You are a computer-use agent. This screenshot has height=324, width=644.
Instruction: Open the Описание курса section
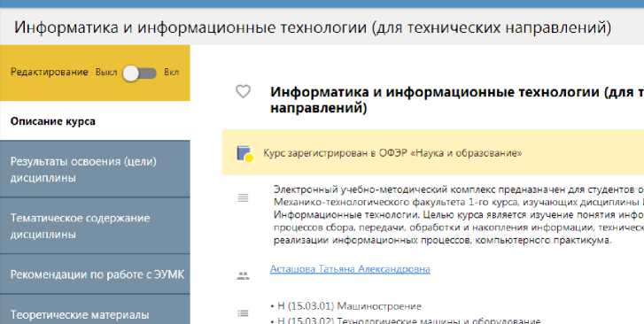coord(95,121)
